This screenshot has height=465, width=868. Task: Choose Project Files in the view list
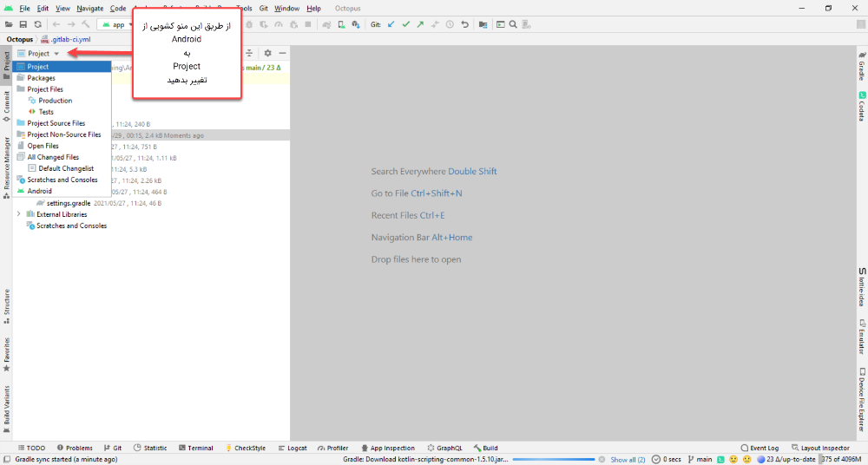click(62, 89)
